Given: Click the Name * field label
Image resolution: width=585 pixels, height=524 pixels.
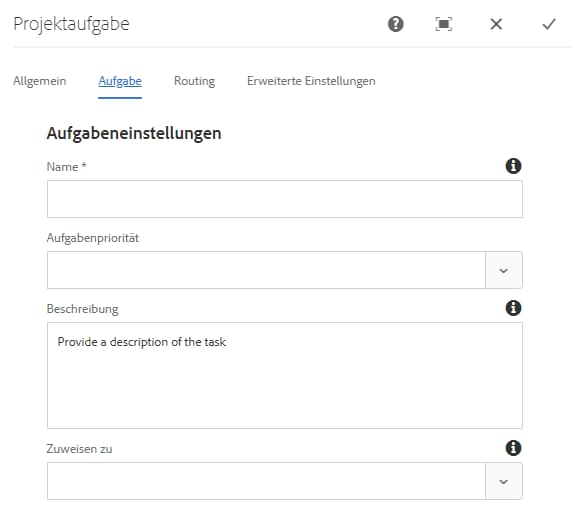Looking at the screenshot, I should (x=66, y=167).
